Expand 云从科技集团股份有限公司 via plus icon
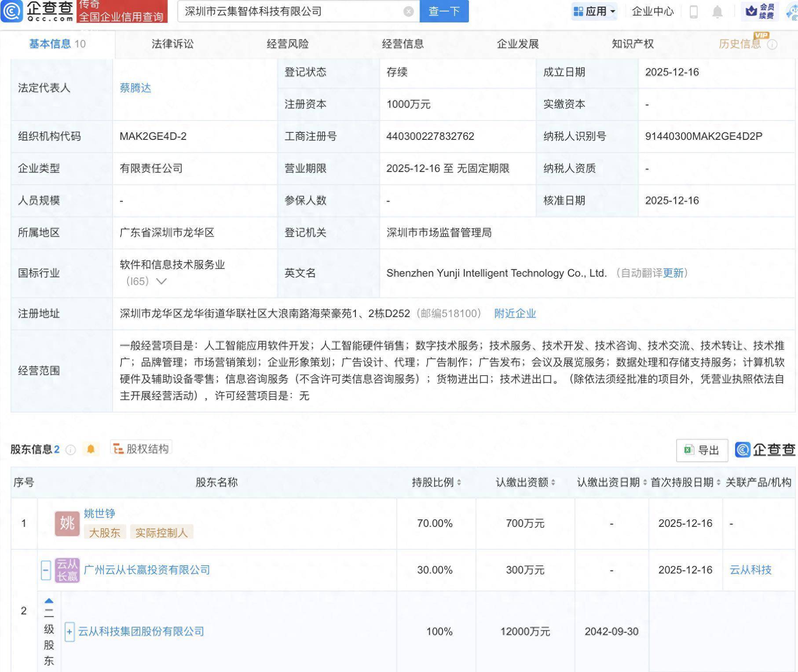The width and height of the screenshot is (798, 672). 69,632
